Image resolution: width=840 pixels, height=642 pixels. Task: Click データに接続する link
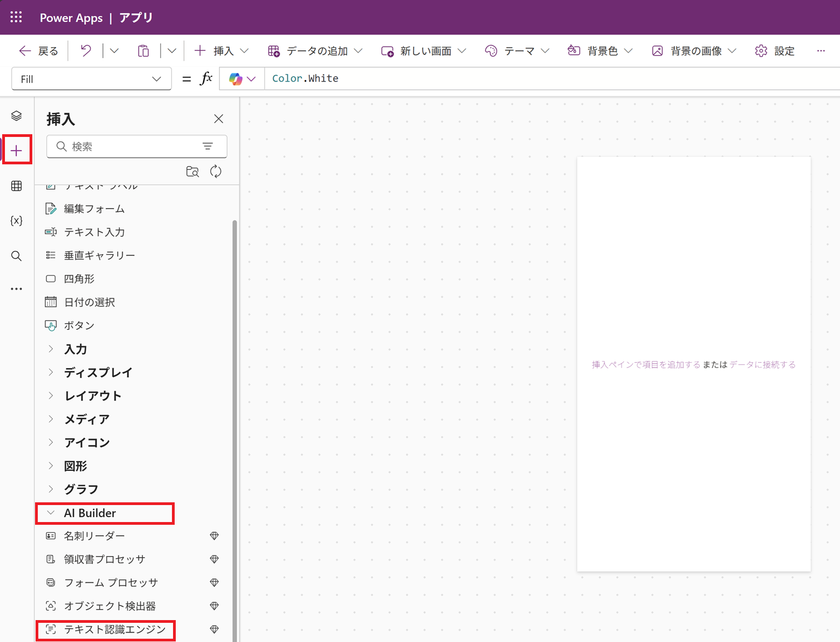coord(762,365)
